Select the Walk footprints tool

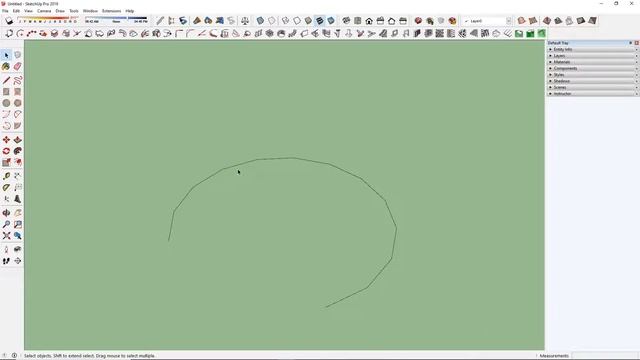click(6, 261)
